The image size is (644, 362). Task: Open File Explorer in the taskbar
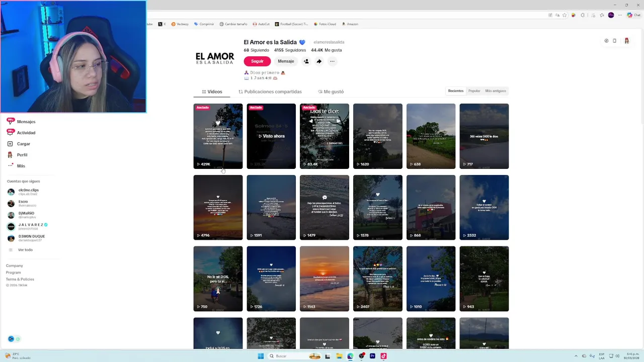point(339,356)
